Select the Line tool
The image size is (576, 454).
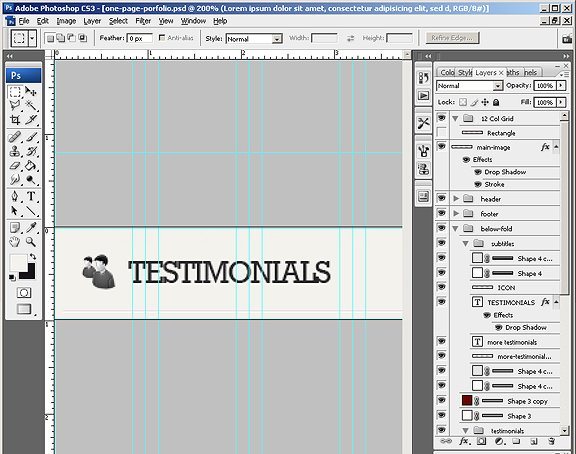31,211
